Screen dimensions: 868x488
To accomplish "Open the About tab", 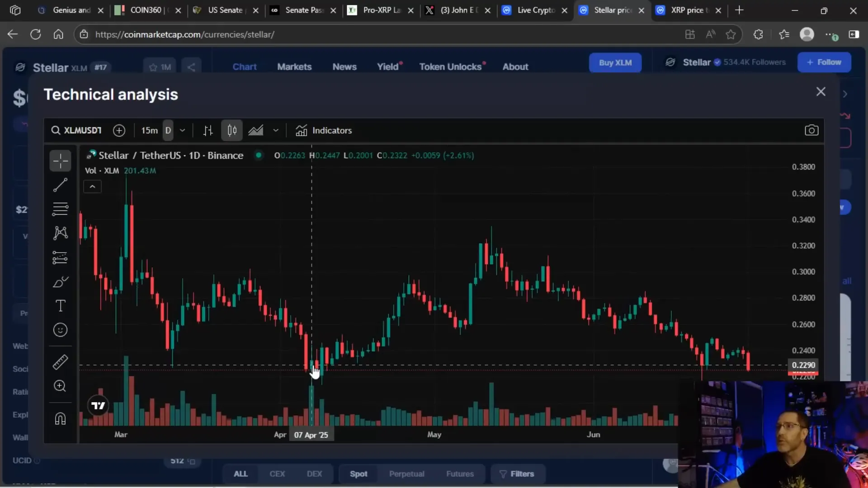I will pyautogui.click(x=515, y=67).
